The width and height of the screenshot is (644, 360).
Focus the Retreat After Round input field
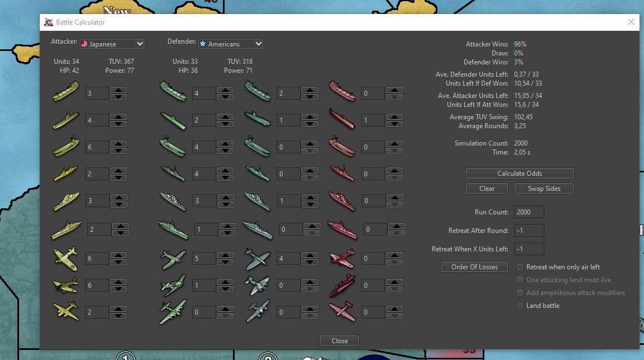pos(529,231)
